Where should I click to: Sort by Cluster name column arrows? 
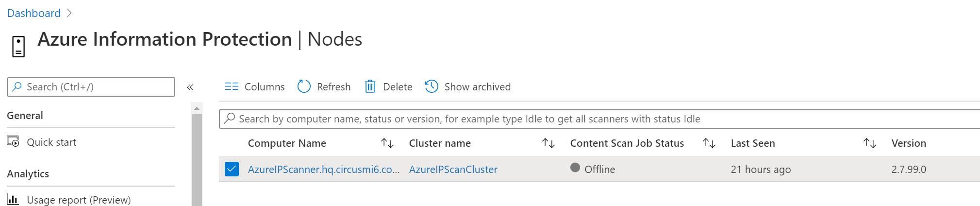(x=548, y=143)
